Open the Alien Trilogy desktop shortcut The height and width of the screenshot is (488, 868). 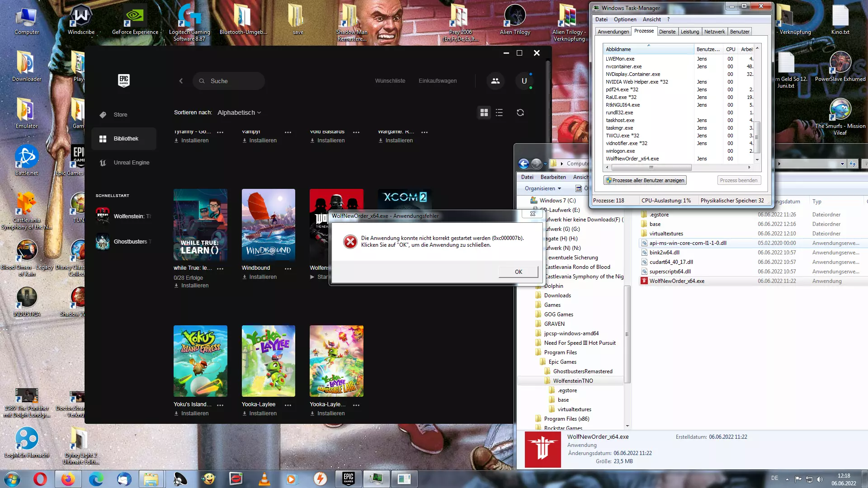(x=515, y=20)
